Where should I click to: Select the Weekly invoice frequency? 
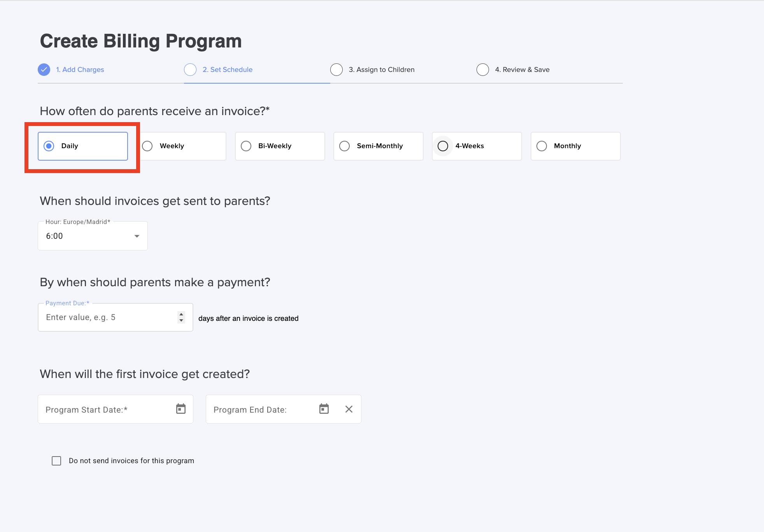click(x=147, y=146)
